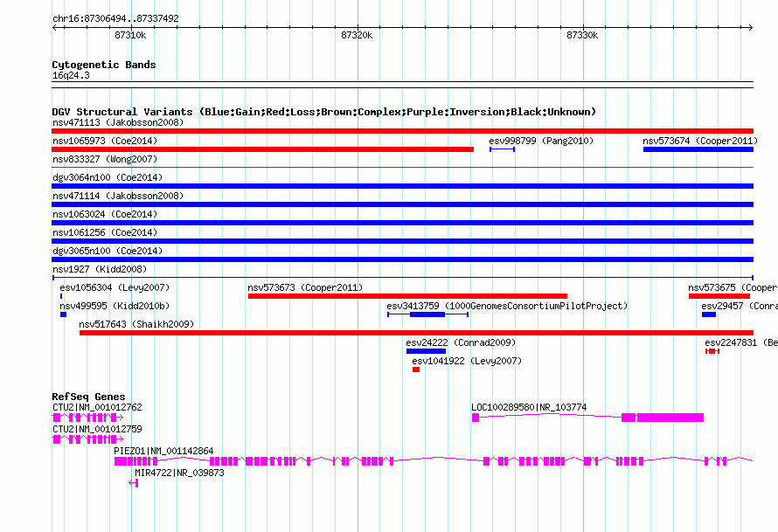Screen dimensions: 778x532
Task: Click the Cytogenetic Bands track title
Action: coord(104,65)
